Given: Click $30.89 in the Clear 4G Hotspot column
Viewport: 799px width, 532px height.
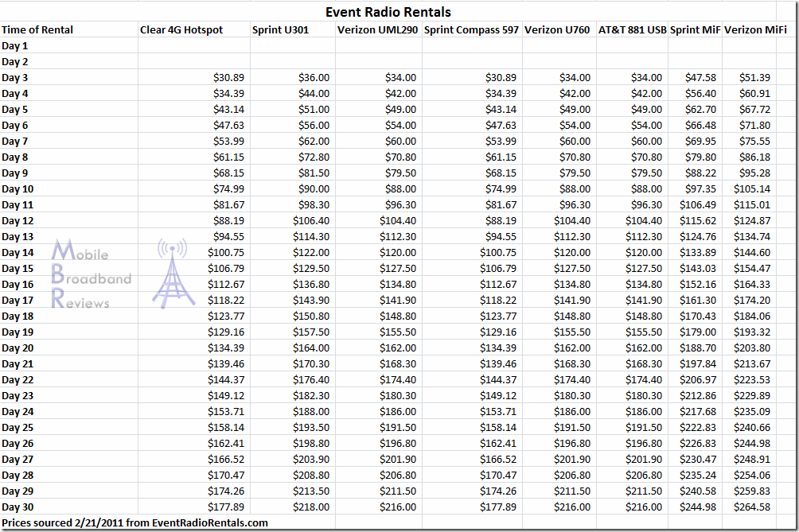Looking at the screenshot, I should click(x=228, y=77).
